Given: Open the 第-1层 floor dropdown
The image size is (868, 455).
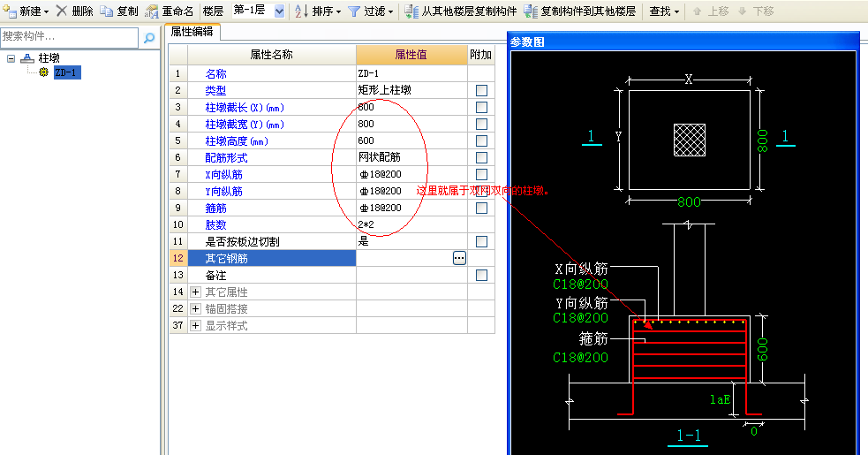Looking at the screenshot, I should (x=280, y=11).
